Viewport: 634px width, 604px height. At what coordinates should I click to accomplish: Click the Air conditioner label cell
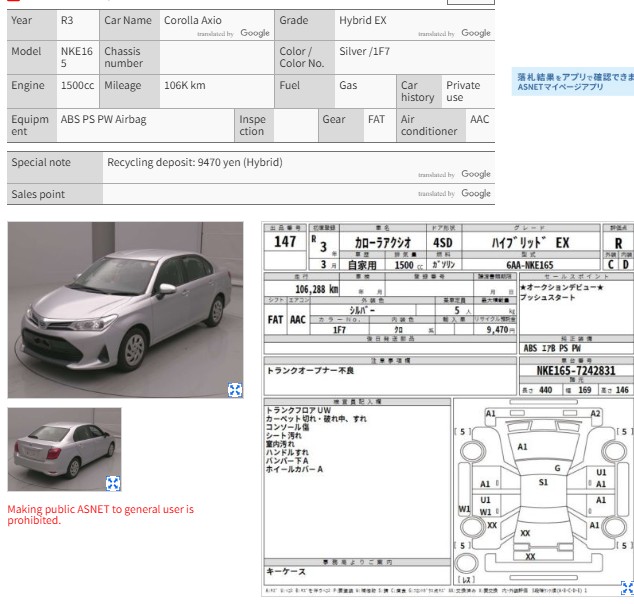pyautogui.click(x=429, y=125)
